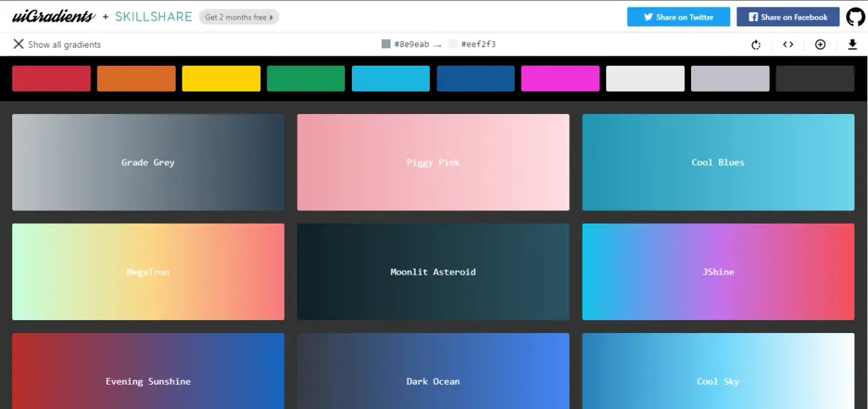Filter by the green color swatch
The height and width of the screenshot is (409, 868).
[x=306, y=79]
